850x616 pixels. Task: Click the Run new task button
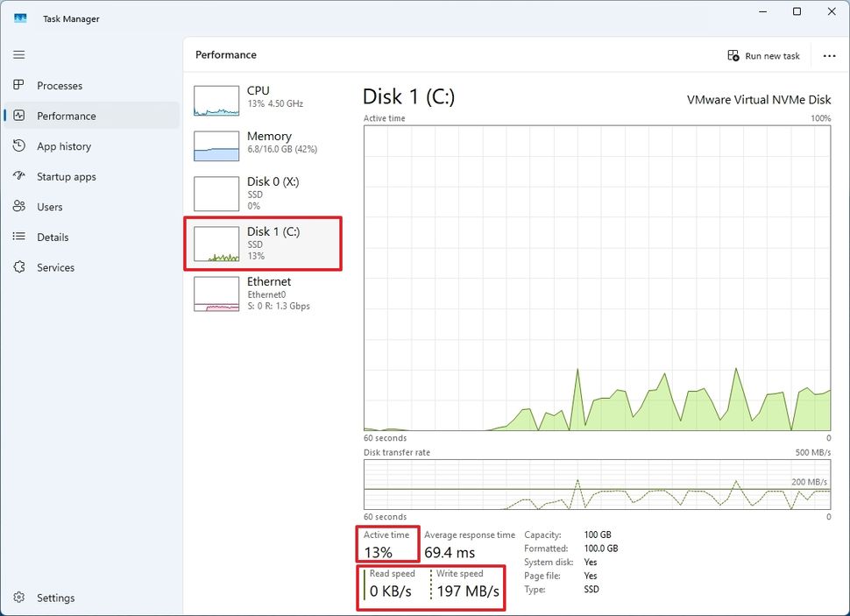[765, 55]
